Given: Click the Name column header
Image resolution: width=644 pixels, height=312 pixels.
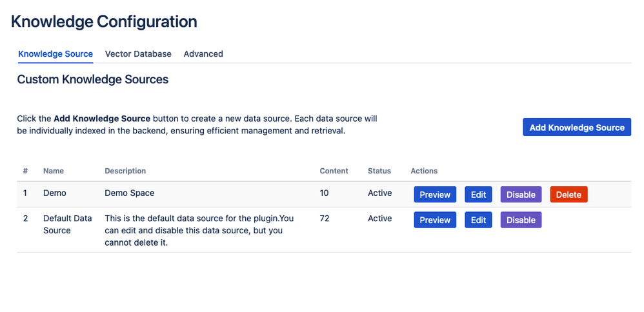Looking at the screenshot, I should pyautogui.click(x=54, y=171).
